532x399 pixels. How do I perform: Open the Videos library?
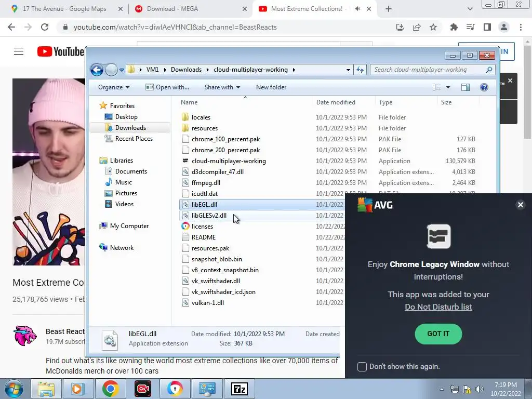coord(124,204)
